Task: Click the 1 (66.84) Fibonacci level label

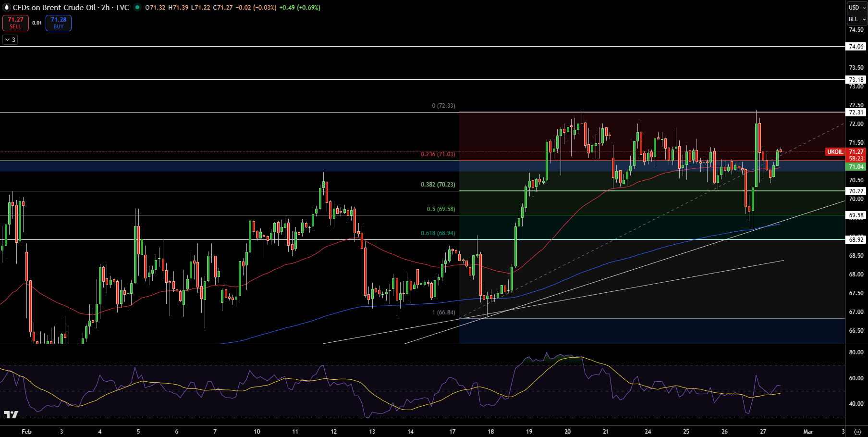Action: tap(443, 312)
